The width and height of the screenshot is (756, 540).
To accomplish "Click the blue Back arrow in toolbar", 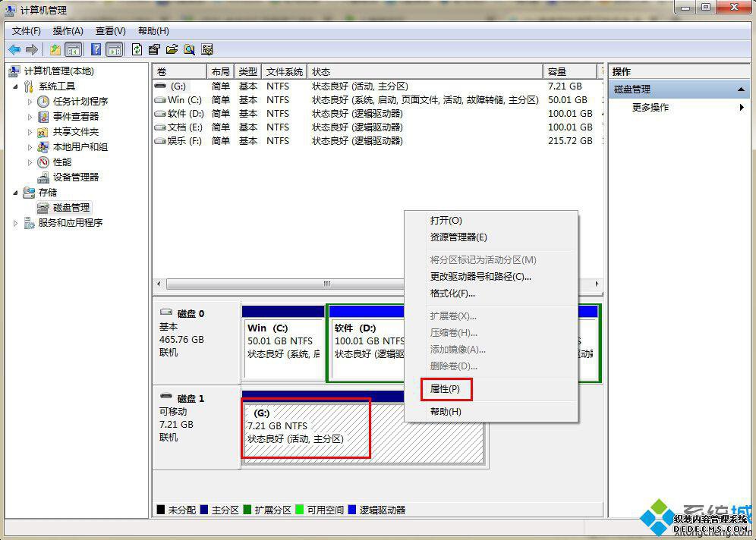I will click(14, 49).
